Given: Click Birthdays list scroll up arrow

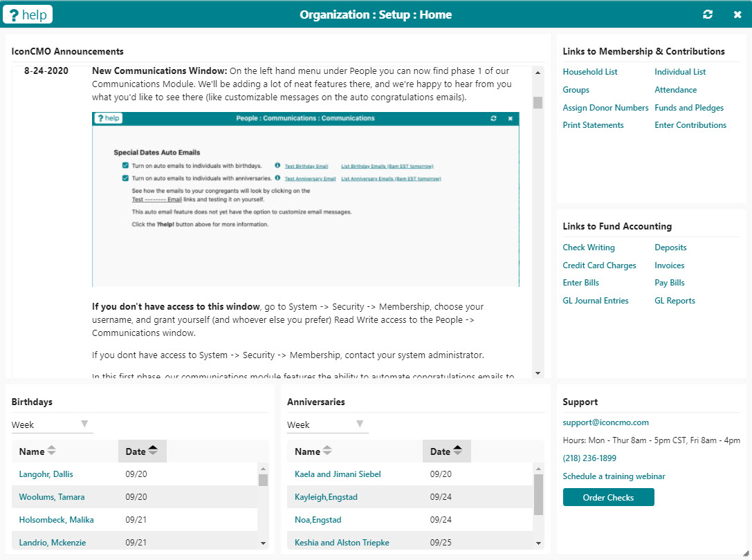Looking at the screenshot, I should [x=263, y=469].
